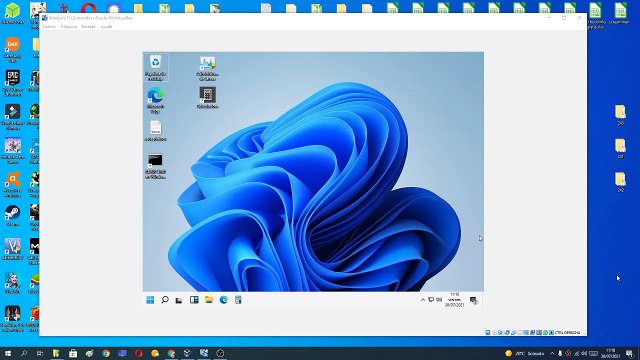Open the guest taskbar clock and date
Viewport: 640px width, 360px height.
click(454, 300)
